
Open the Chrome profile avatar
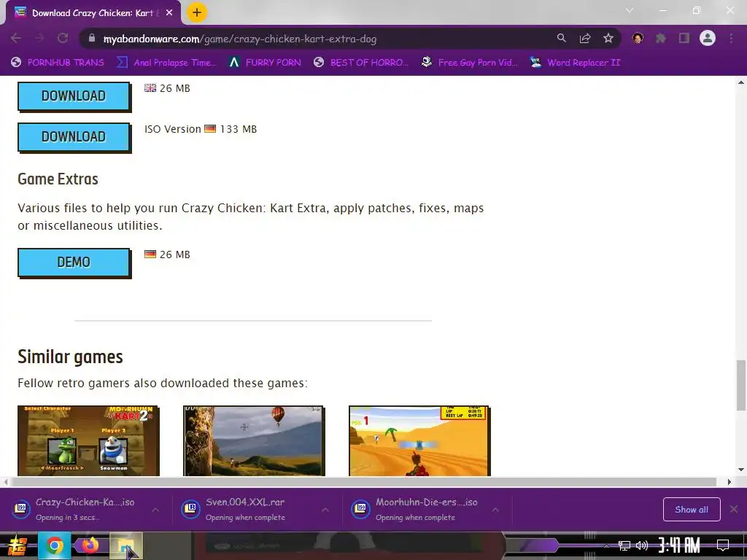pos(708,38)
